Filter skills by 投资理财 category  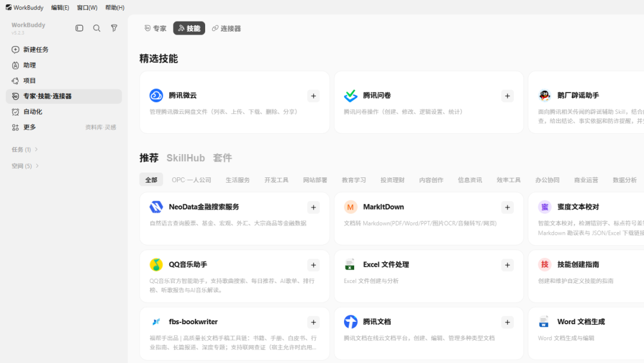(392, 180)
